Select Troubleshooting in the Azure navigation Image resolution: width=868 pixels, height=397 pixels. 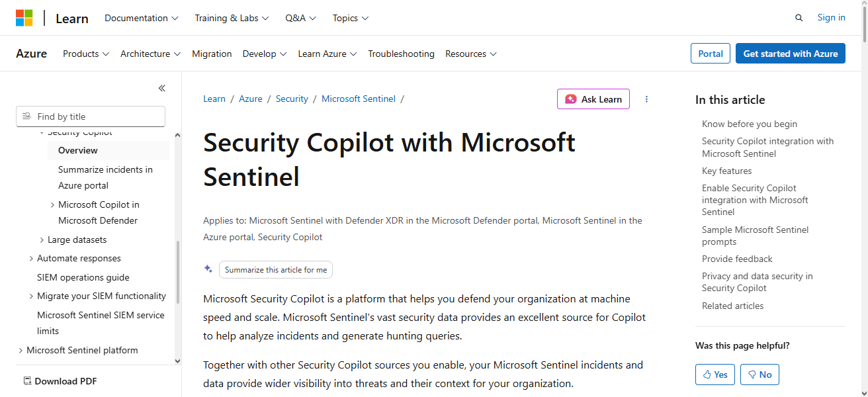tap(401, 54)
